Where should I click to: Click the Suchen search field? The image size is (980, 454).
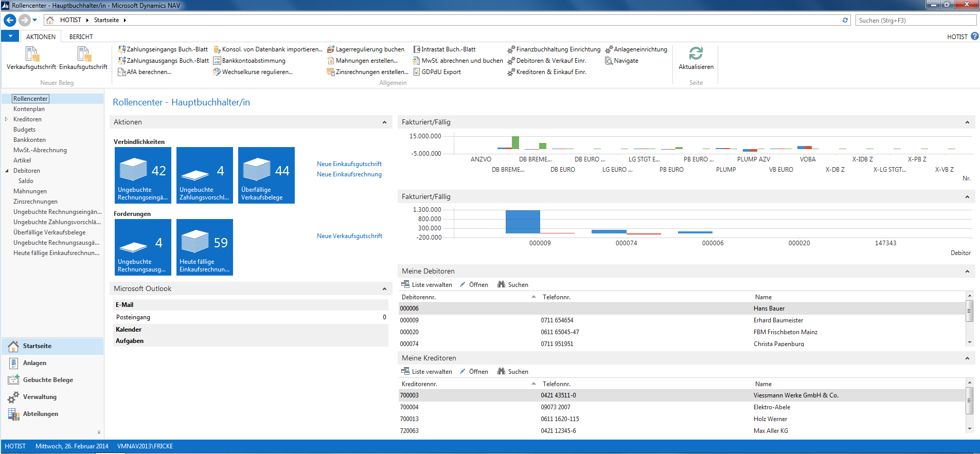tap(916, 20)
